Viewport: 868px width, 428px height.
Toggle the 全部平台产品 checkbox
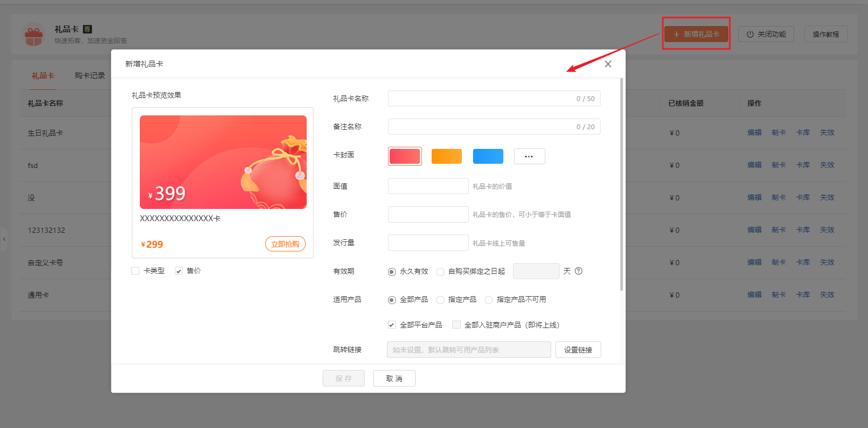point(392,325)
